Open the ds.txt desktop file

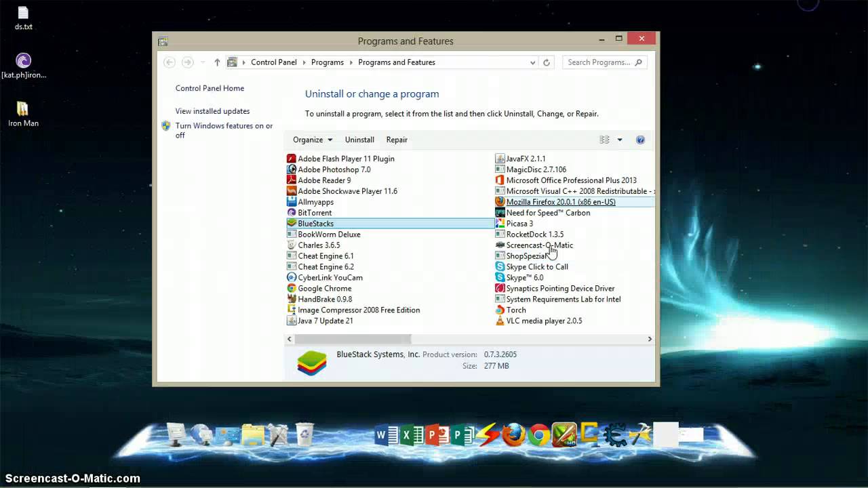click(23, 18)
